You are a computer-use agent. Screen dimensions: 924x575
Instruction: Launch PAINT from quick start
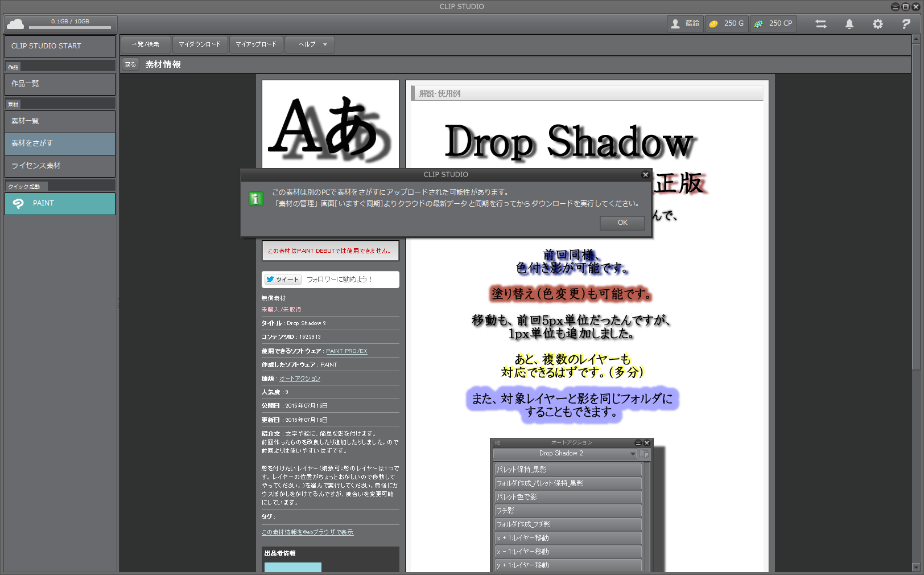[x=60, y=203]
